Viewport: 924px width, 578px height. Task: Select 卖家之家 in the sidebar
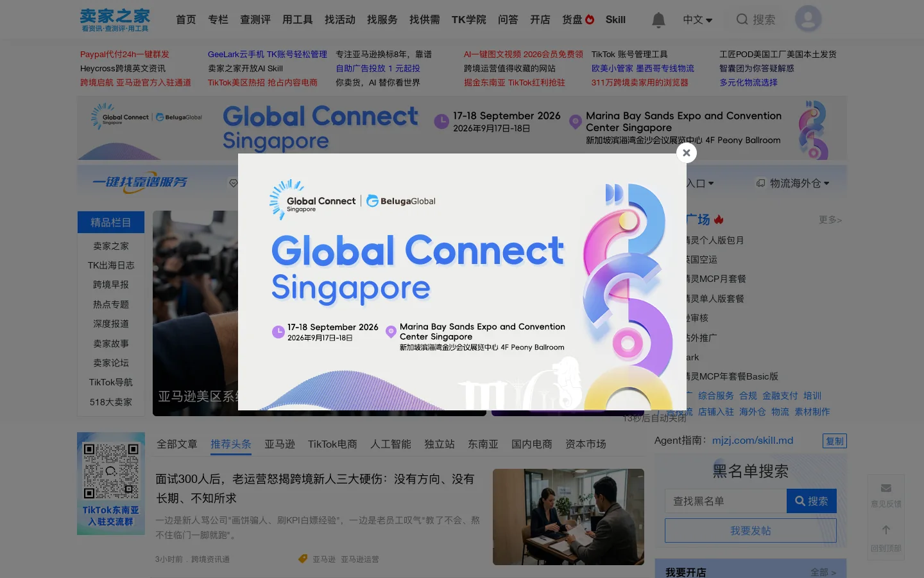point(111,246)
